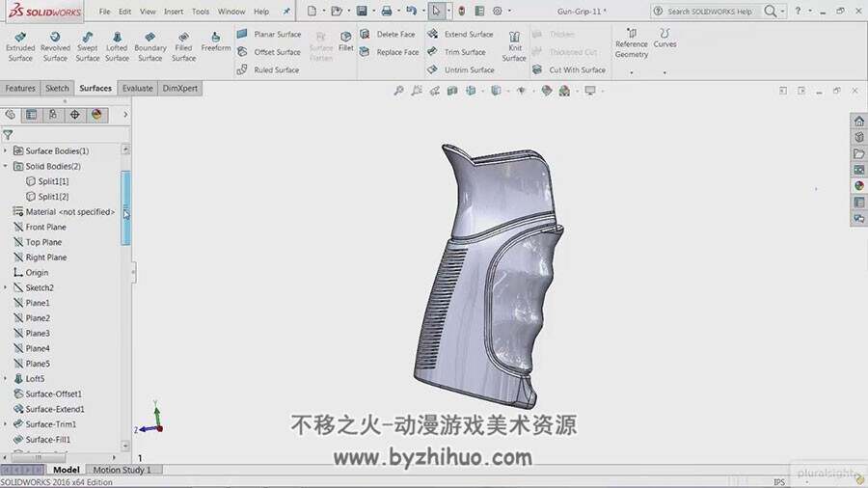The width and height of the screenshot is (868, 488).
Task: Select the Revolved Surface tool
Action: point(55,46)
